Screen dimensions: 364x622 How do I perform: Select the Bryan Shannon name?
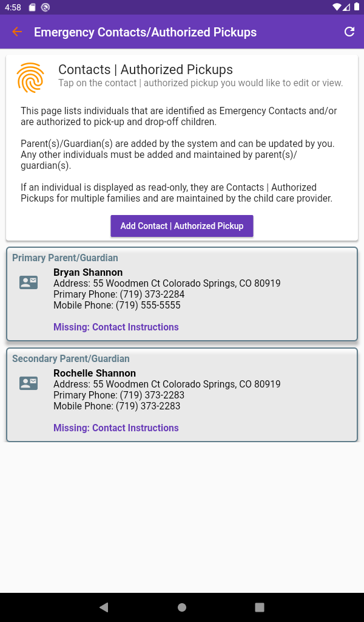(x=88, y=273)
